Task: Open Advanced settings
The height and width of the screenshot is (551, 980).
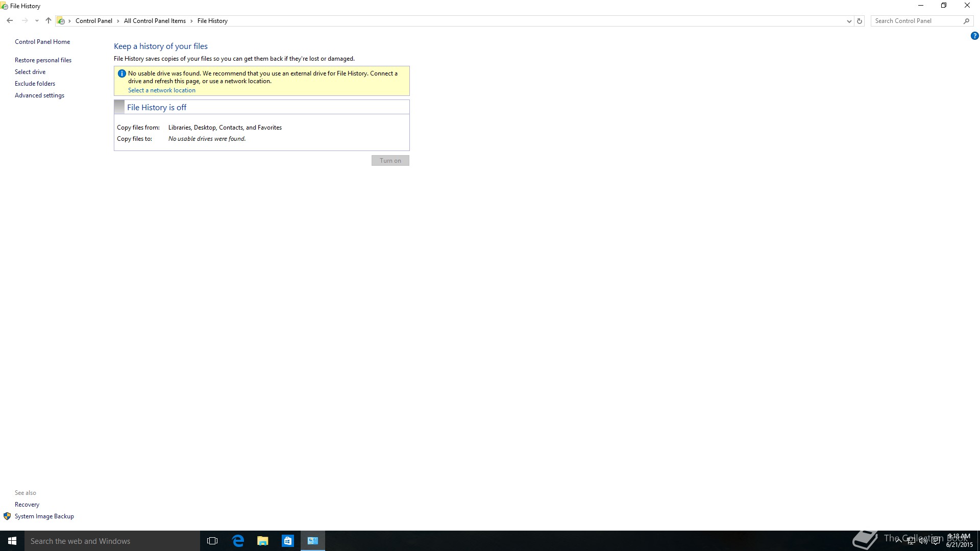Action: pyautogui.click(x=39, y=95)
